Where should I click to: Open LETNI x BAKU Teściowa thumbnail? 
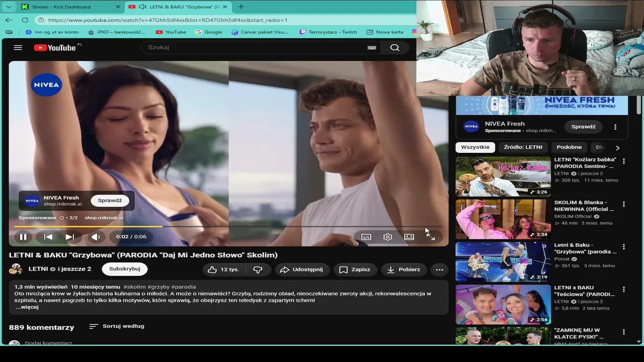click(x=503, y=304)
